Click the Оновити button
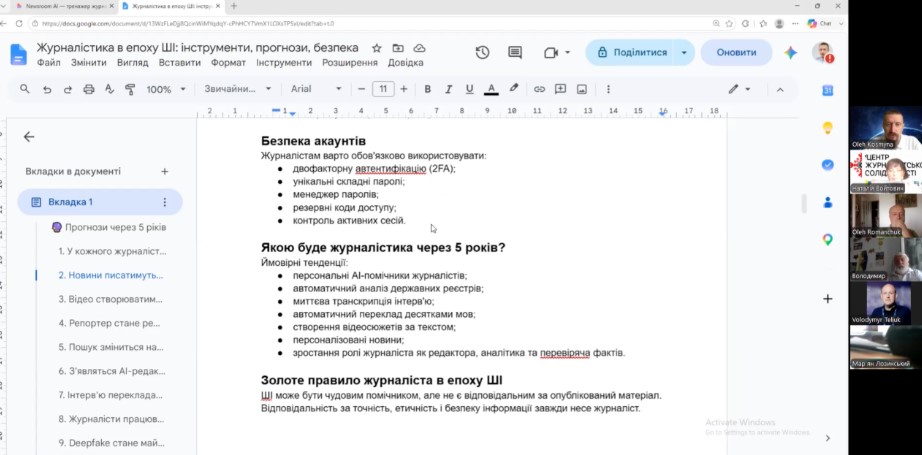Image resolution: width=922 pixels, height=455 pixels. (736, 52)
